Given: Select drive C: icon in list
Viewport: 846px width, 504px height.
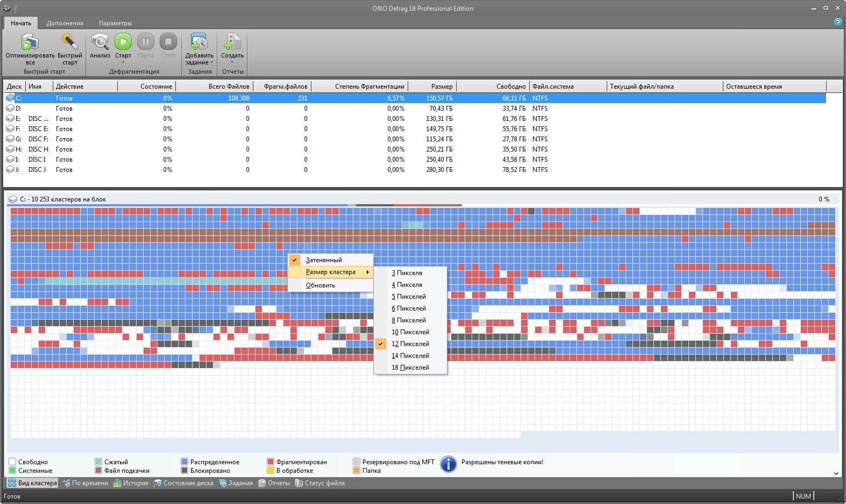Looking at the screenshot, I should click(x=10, y=98).
